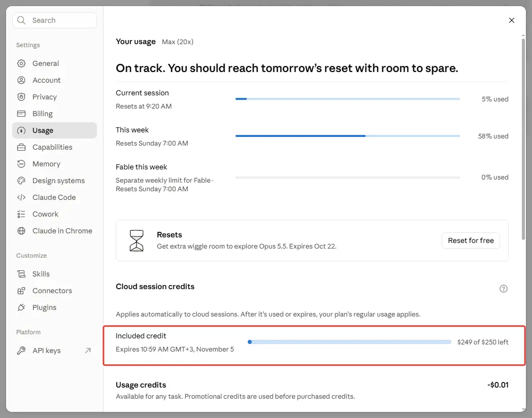Viewport: 532px width, 418px height.
Task: Click the Included credit progress bar
Action: [x=349, y=342]
